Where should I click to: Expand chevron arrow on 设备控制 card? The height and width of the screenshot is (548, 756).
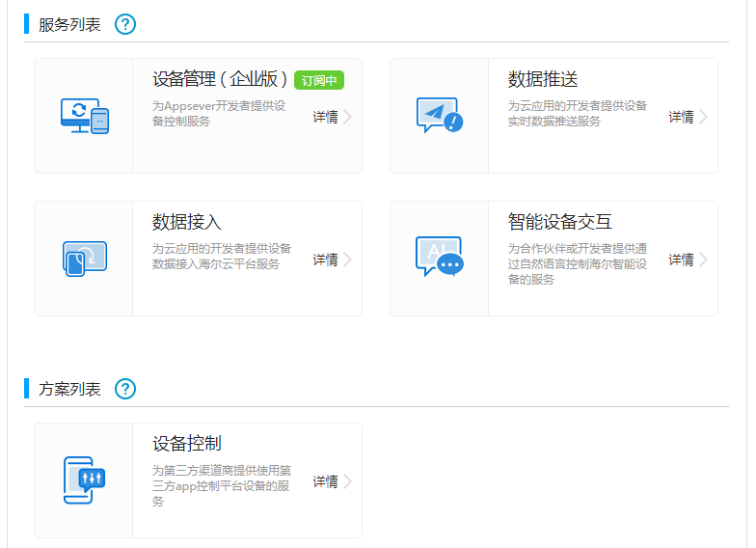pyautogui.click(x=348, y=481)
